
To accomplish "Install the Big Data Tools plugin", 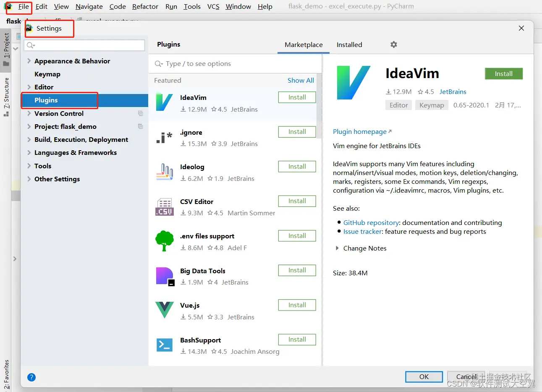I will point(297,270).
